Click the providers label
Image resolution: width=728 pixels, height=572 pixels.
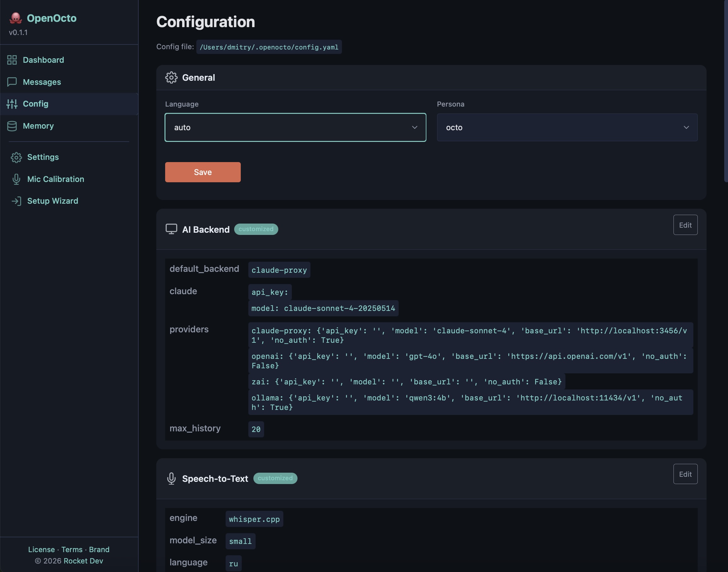[189, 330]
